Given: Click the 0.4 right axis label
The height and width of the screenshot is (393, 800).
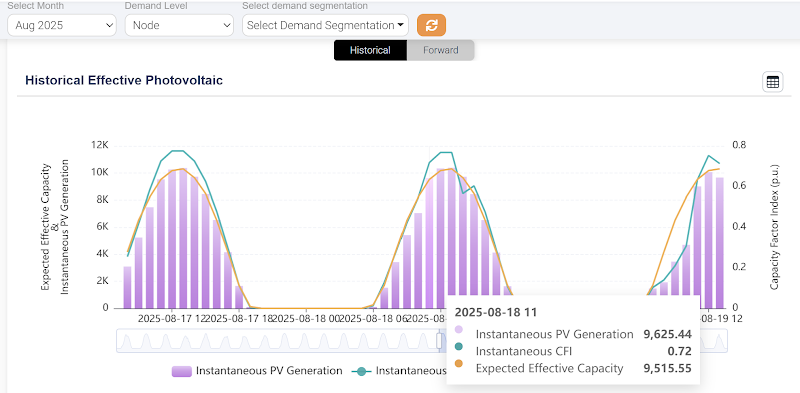Looking at the screenshot, I should point(740,226).
